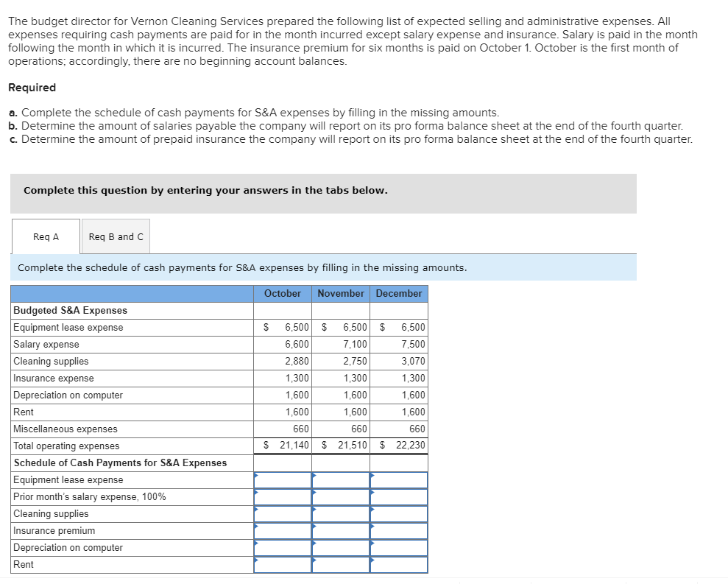Click October total operating expenses 21,140
The width and height of the screenshot is (728, 584).
pyautogui.click(x=294, y=445)
